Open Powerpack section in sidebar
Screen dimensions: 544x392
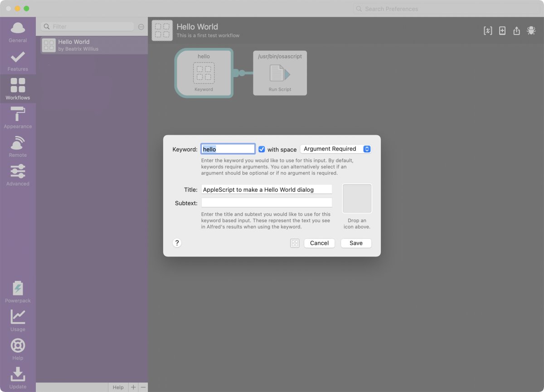[x=18, y=292]
